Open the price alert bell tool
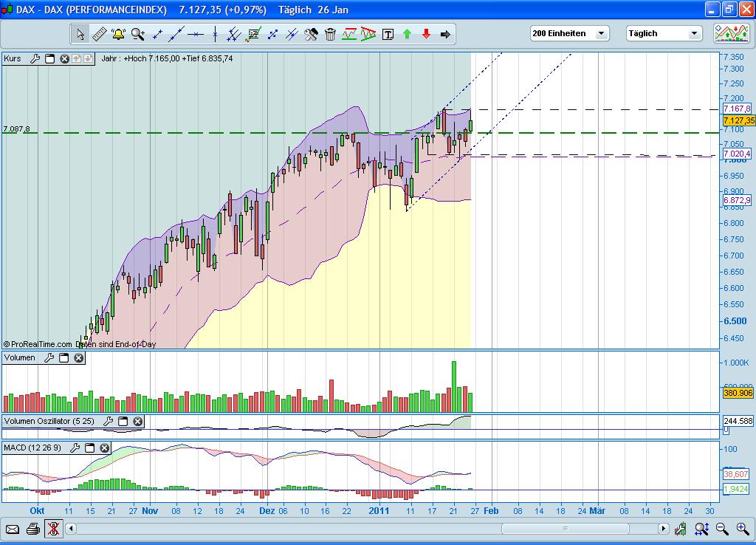Screen dimensions: 756x545 click(x=117, y=34)
